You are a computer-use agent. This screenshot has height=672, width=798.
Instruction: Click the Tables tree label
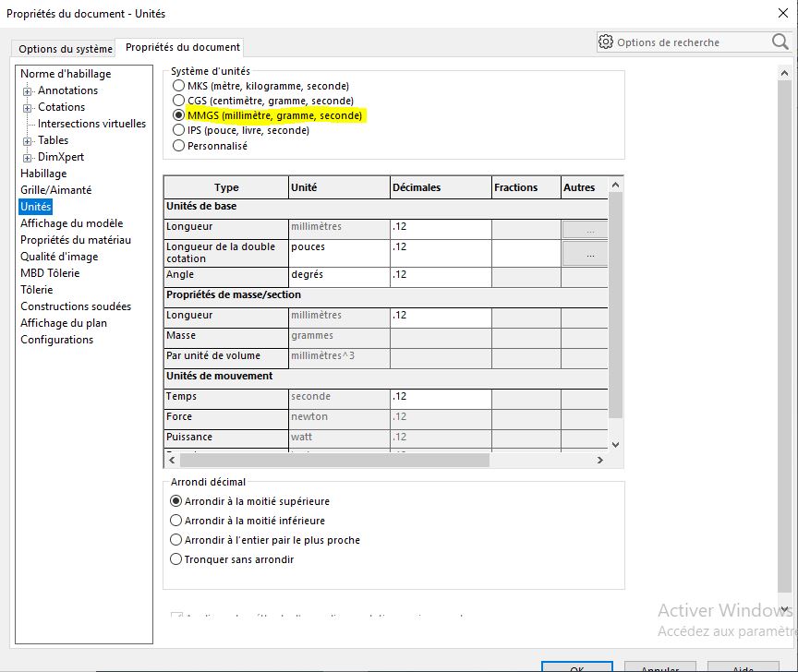click(x=53, y=140)
